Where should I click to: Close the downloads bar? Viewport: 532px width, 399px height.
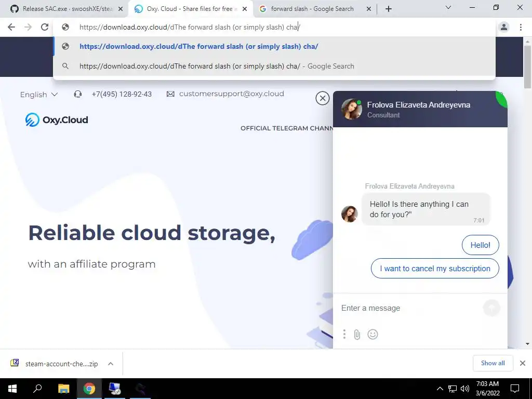pos(523,363)
